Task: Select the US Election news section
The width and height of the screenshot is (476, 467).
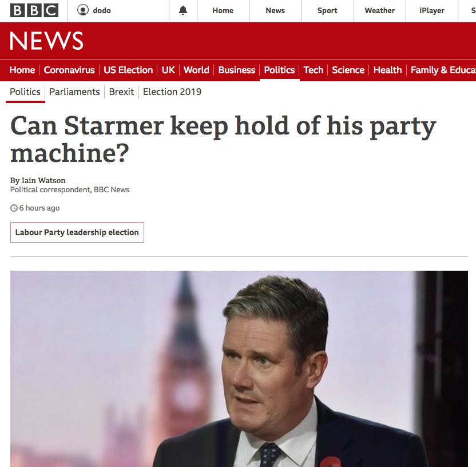Action: click(128, 70)
